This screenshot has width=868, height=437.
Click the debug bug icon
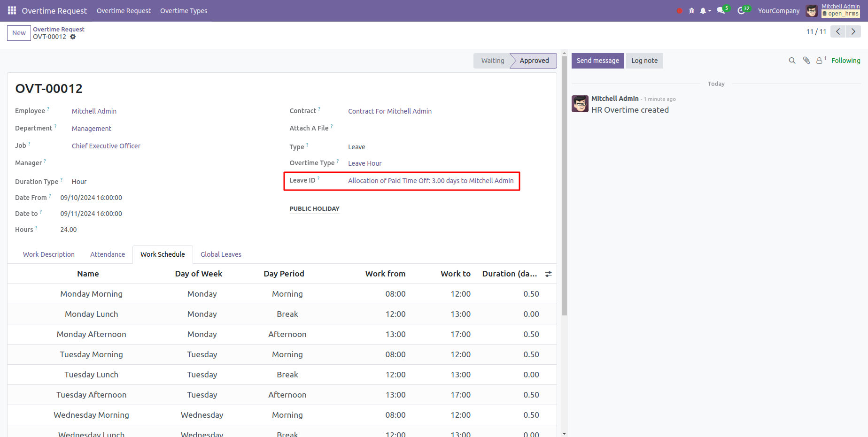[691, 11]
